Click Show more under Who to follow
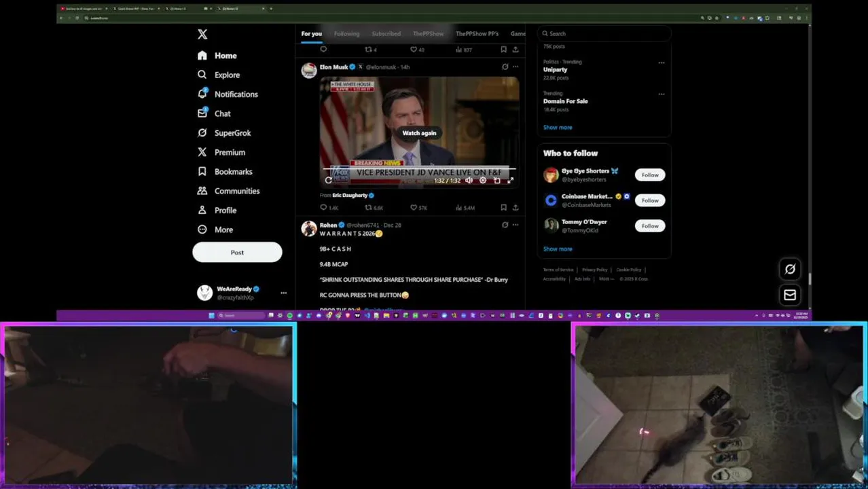The height and width of the screenshot is (489, 868). point(558,249)
